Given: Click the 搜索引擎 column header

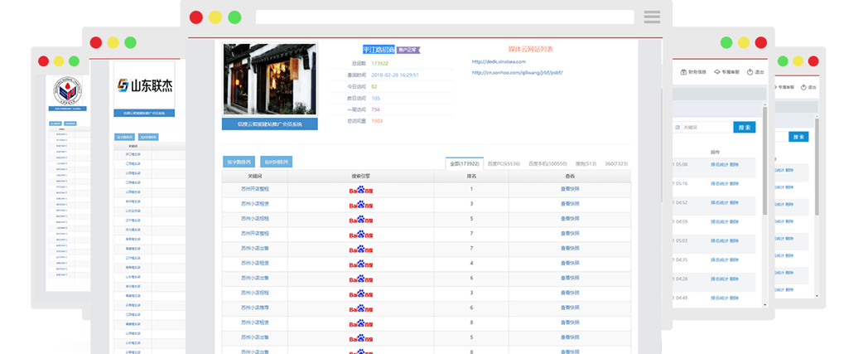Looking at the screenshot, I should click(361, 176).
